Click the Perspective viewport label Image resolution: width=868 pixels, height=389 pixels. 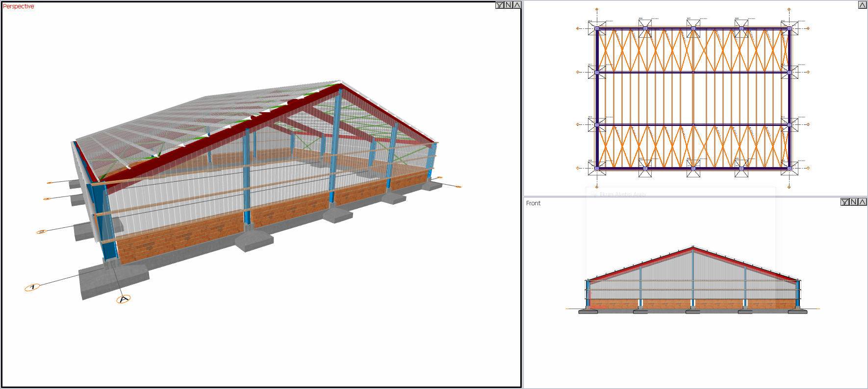click(19, 6)
